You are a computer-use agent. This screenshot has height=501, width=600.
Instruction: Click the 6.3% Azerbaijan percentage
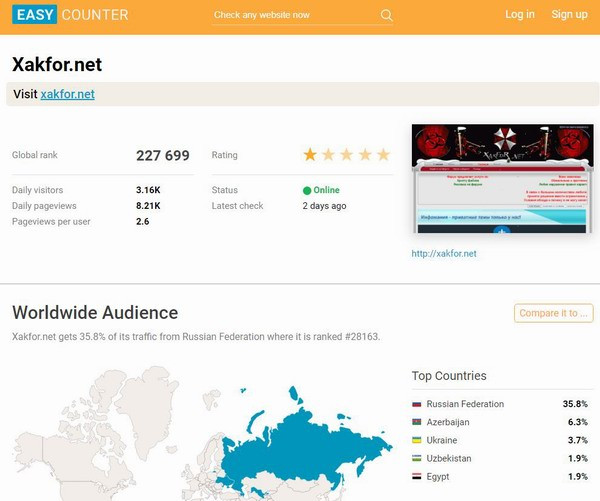[x=578, y=422]
